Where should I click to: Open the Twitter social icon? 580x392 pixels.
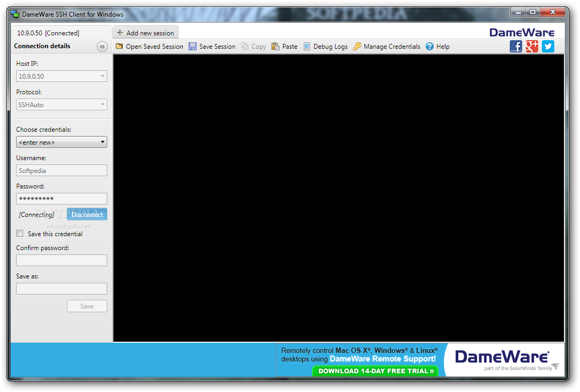548,47
